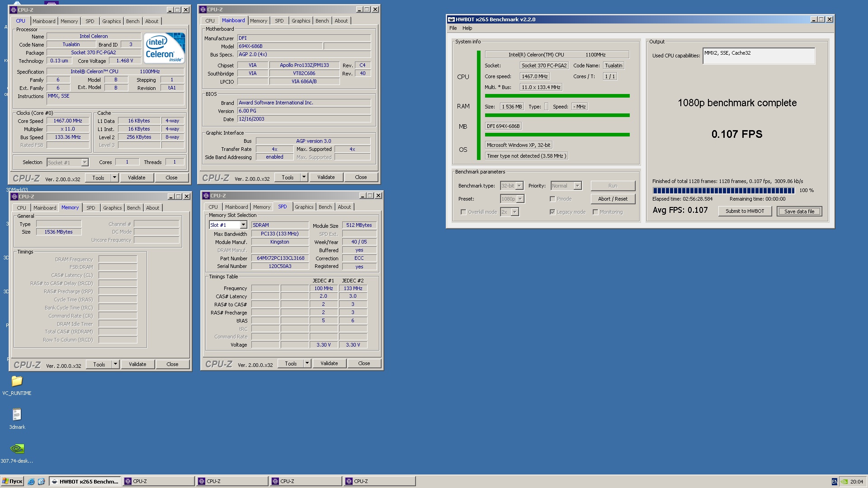This screenshot has height=488, width=868.
Task: Click the title bar icon of the CPU-Z Memory tab window
Action: pyautogui.click(x=14, y=197)
